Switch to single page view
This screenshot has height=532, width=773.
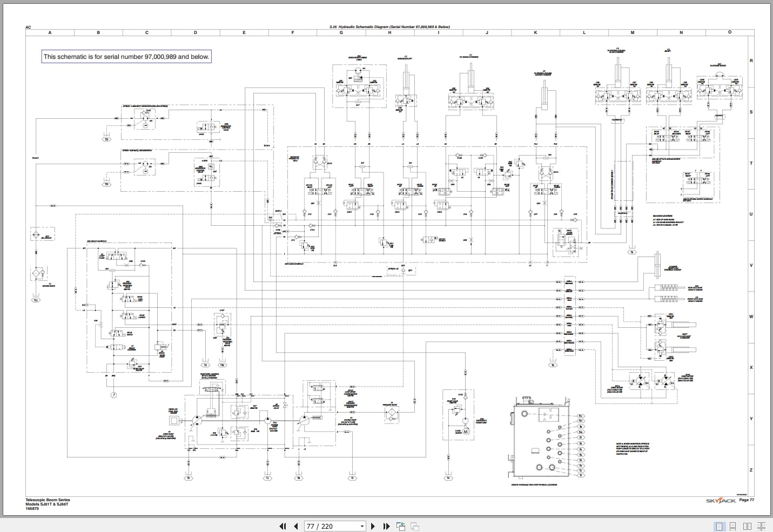pyautogui.click(x=719, y=526)
